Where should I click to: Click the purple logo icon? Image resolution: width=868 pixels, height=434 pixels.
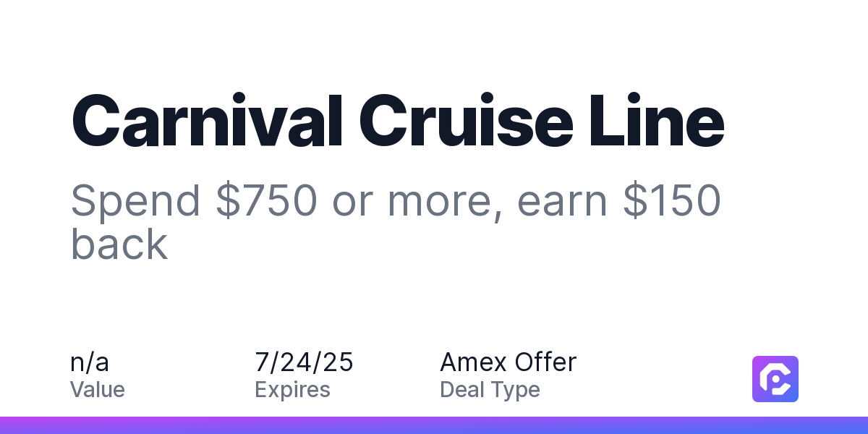coord(775,379)
